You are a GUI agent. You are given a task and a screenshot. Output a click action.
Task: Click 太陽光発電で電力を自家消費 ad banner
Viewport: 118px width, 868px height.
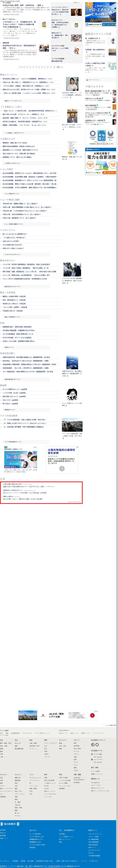point(101,161)
